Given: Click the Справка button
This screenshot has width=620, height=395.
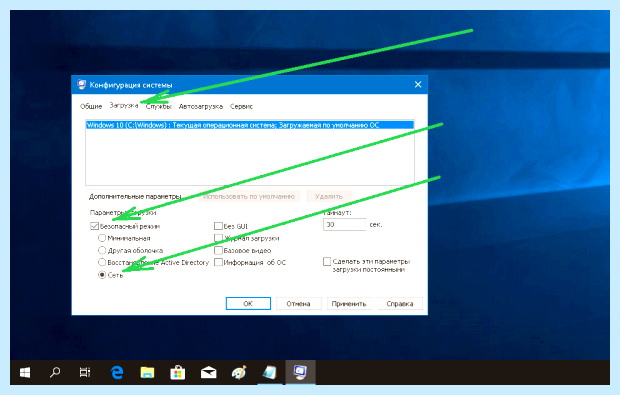Looking at the screenshot, I should pyautogui.click(x=400, y=304).
